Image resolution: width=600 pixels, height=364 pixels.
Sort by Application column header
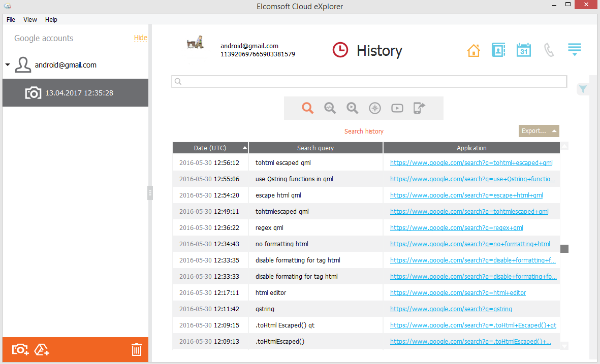click(x=471, y=148)
